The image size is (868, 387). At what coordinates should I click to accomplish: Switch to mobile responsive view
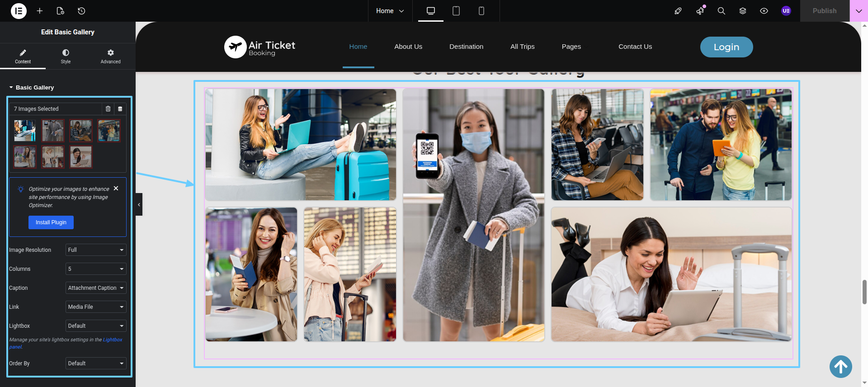pyautogui.click(x=481, y=11)
